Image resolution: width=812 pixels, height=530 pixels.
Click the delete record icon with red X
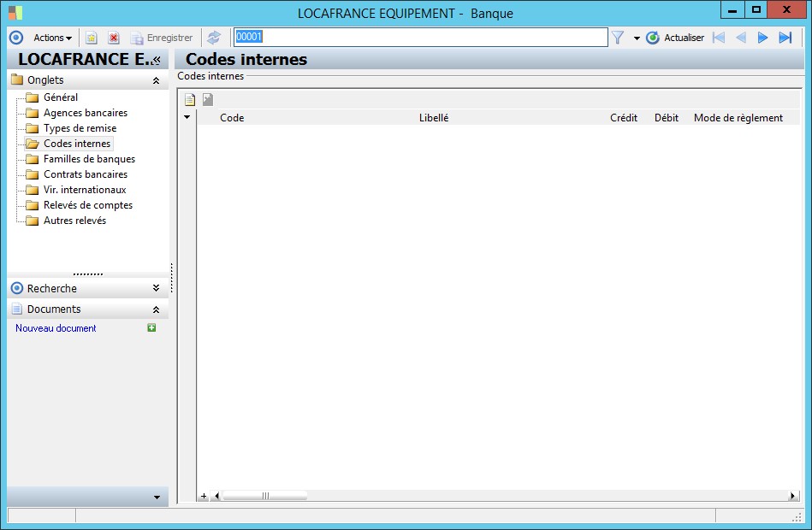pyautogui.click(x=114, y=38)
